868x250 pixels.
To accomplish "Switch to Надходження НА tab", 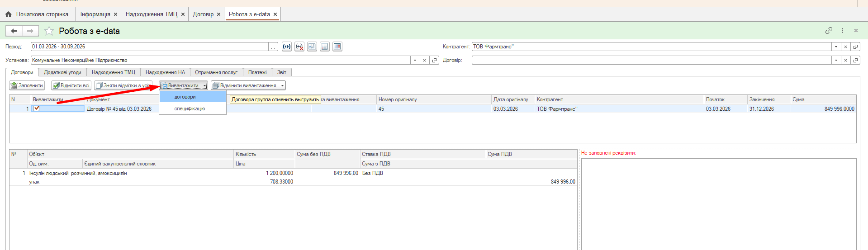I will 165,72.
